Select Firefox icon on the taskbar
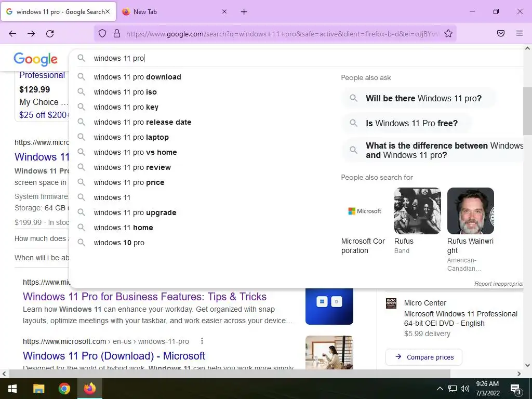This screenshot has height=399, width=532. pyautogui.click(x=90, y=389)
